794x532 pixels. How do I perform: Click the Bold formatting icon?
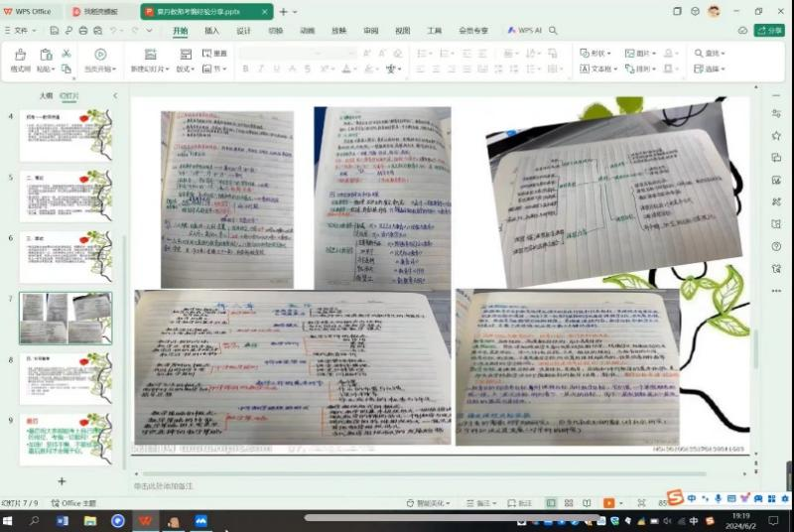(x=246, y=69)
